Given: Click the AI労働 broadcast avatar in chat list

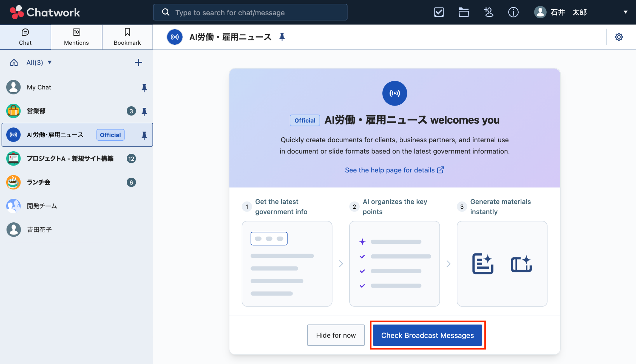Looking at the screenshot, I should [13, 135].
